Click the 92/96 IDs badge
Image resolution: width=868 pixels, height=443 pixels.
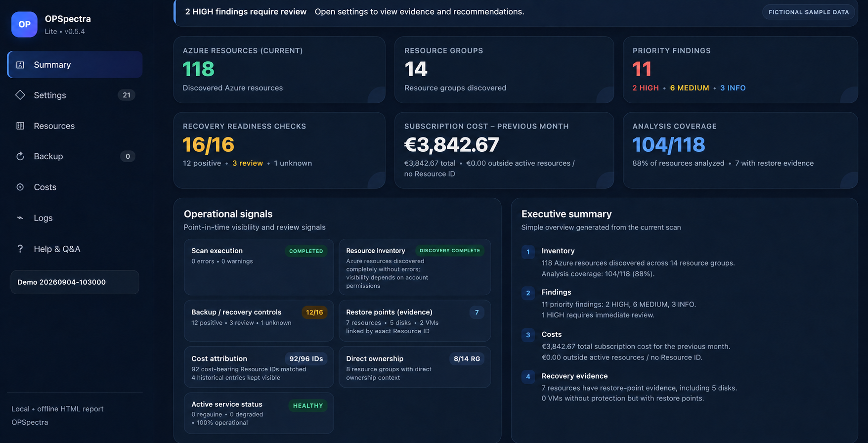point(306,359)
